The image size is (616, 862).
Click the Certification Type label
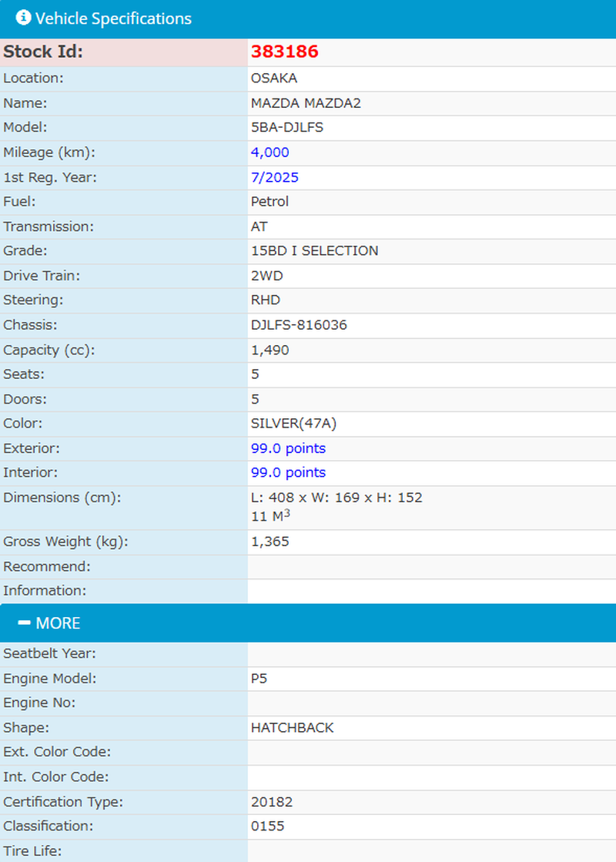tap(63, 802)
